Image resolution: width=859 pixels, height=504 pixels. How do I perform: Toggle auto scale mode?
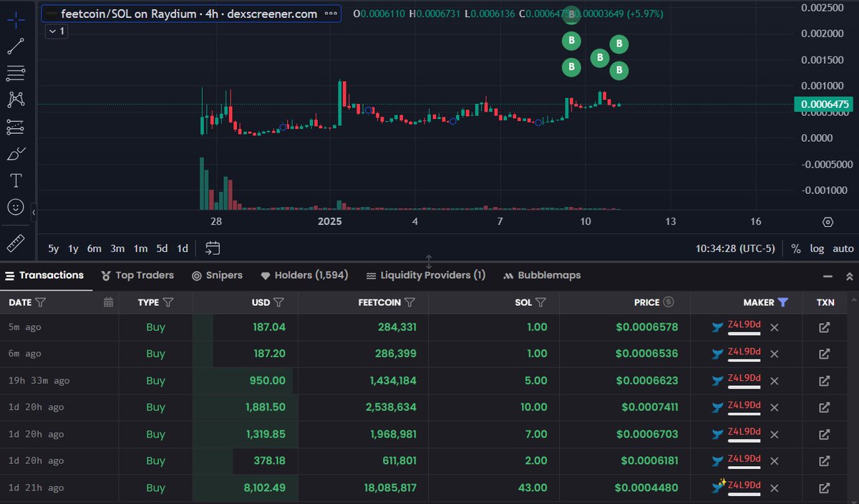[843, 248]
